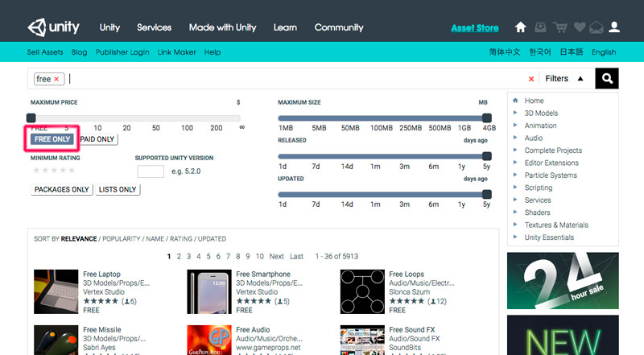Viewport: 644px width, 355px height.
Task: Expand the Scripting category
Action: pos(539,188)
